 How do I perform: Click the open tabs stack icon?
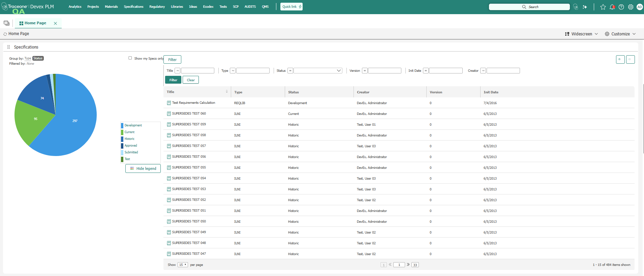pos(6,23)
